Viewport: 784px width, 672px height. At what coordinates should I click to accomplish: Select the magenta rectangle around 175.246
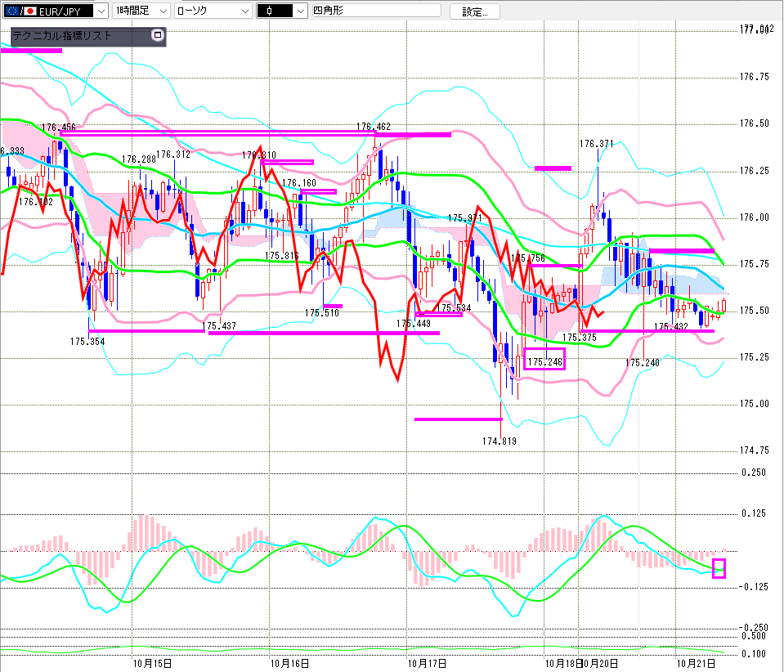544,359
